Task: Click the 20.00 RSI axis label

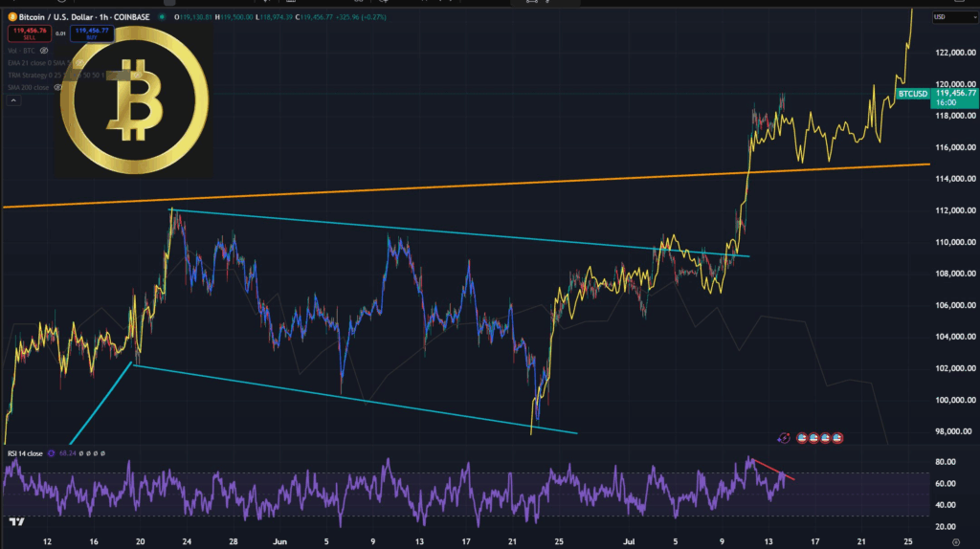Action: pyautogui.click(x=946, y=526)
